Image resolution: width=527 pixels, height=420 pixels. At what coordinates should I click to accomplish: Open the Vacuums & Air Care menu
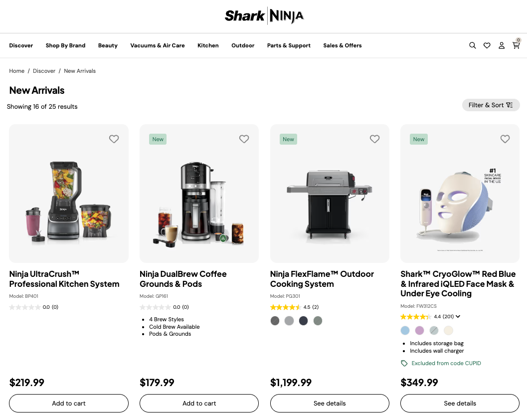click(158, 45)
